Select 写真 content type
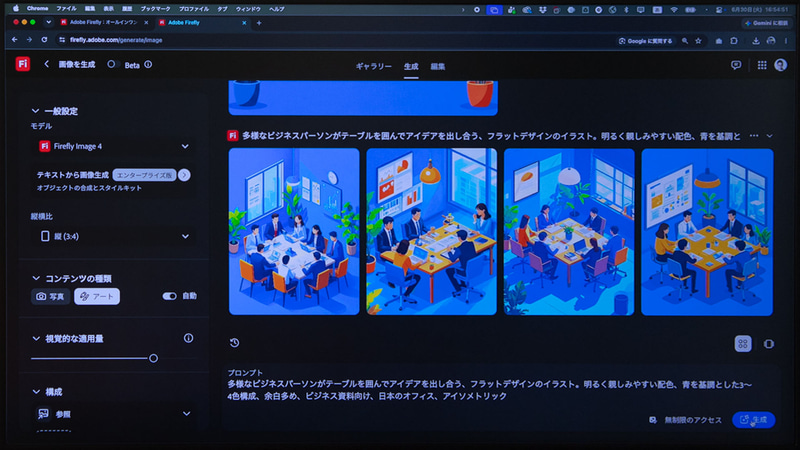Screen dimensions: 800x450 pos(51,296)
